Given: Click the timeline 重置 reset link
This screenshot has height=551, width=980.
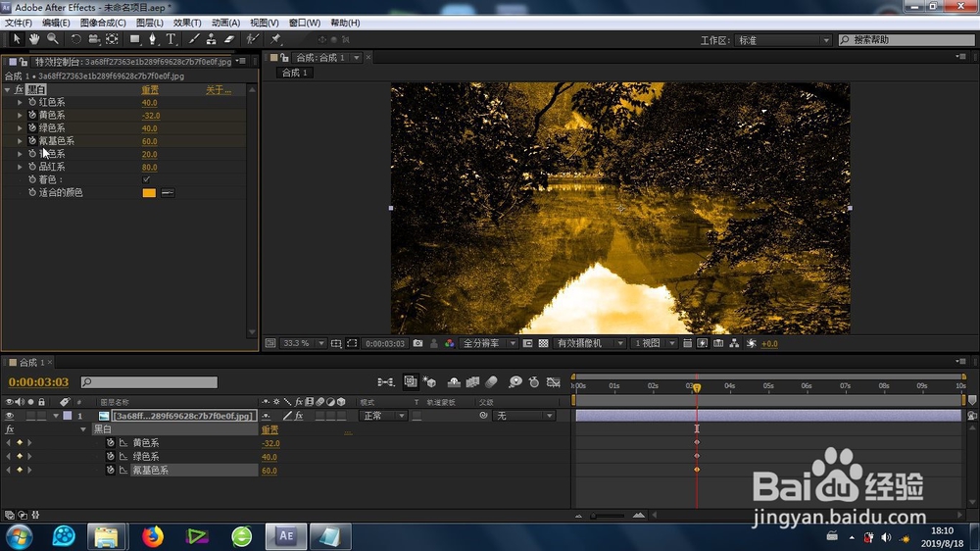Looking at the screenshot, I should 270,429.
